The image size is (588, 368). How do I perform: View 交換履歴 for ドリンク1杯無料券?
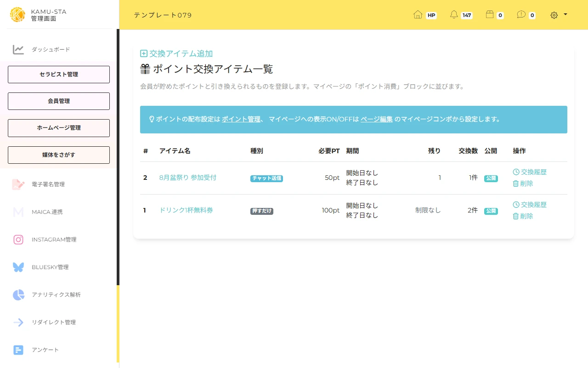pyautogui.click(x=530, y=205)
